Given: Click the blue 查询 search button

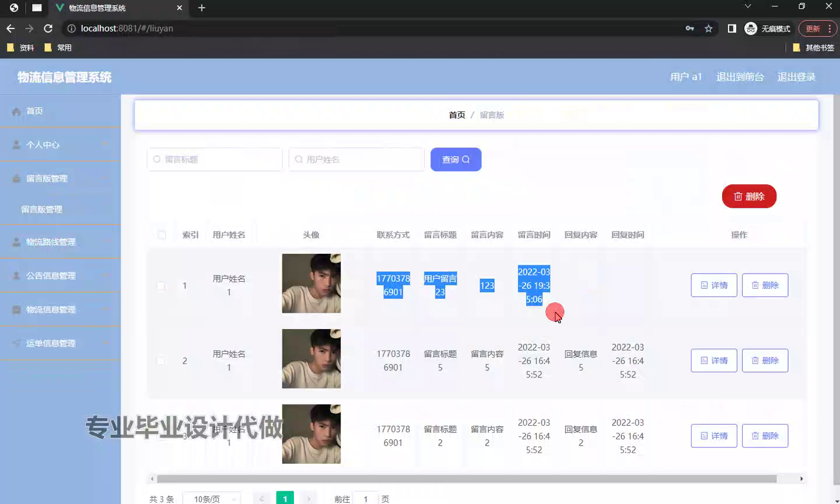Looking at the screenshot, I should pyautogui.click(x=456, y=159).
